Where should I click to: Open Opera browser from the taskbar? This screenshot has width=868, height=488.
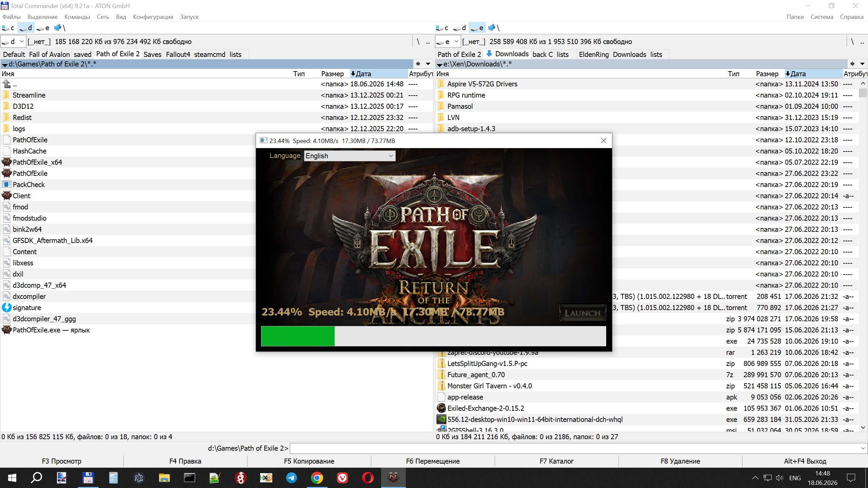pos(368,478)
